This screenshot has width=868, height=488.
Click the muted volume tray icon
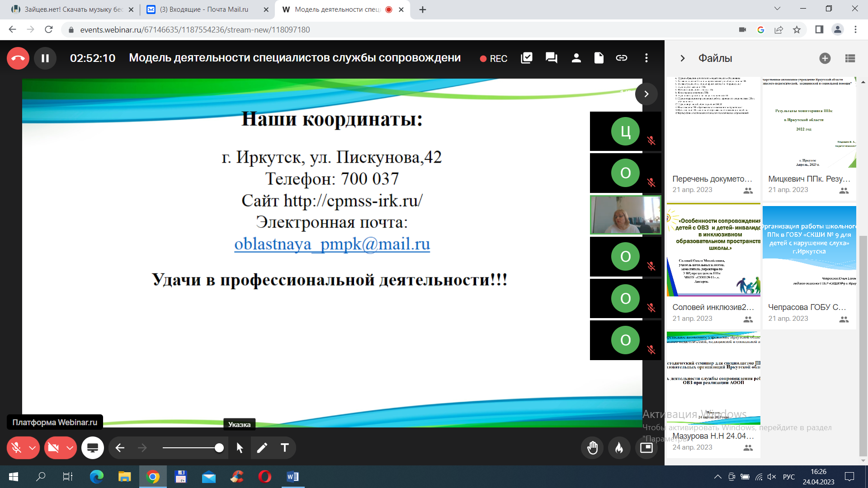click(772, 477)
